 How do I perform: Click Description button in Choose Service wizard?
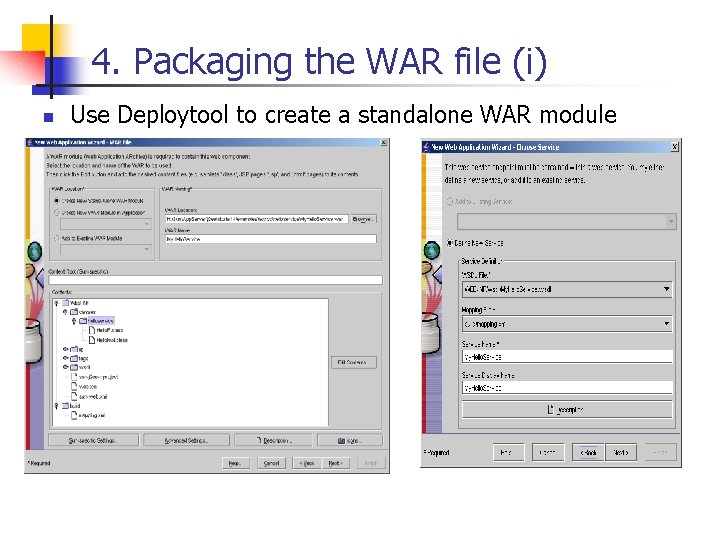click(x=567, y=410)
